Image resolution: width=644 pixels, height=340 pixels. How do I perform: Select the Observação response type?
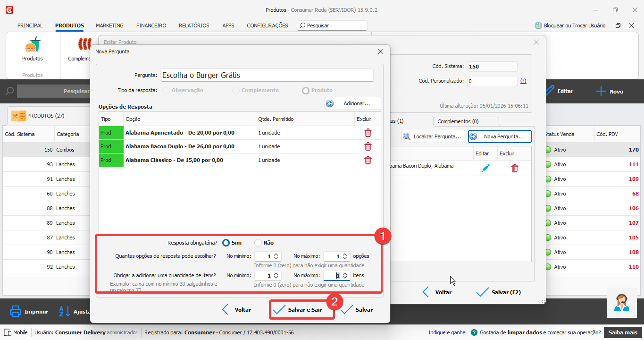click(x=166, y=90)
